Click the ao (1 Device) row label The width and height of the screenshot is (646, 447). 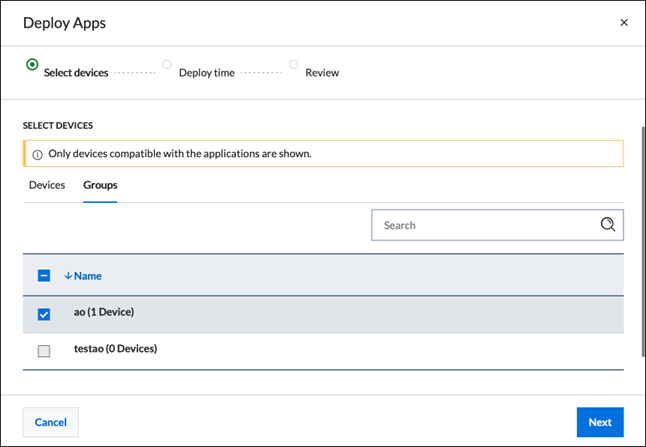click(x=104, y=312)
